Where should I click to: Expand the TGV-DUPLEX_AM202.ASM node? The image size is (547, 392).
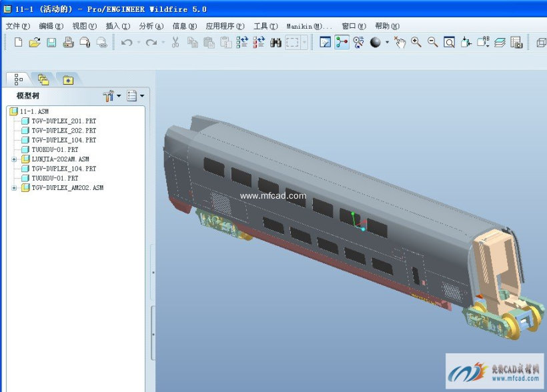[14, 188]
